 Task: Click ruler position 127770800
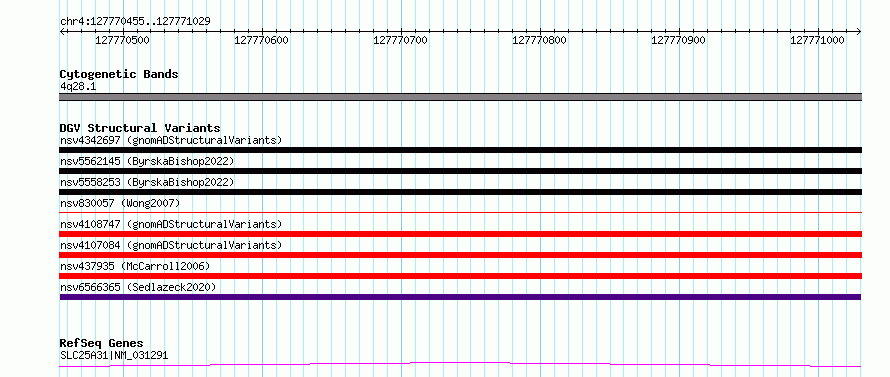[540, 40]
